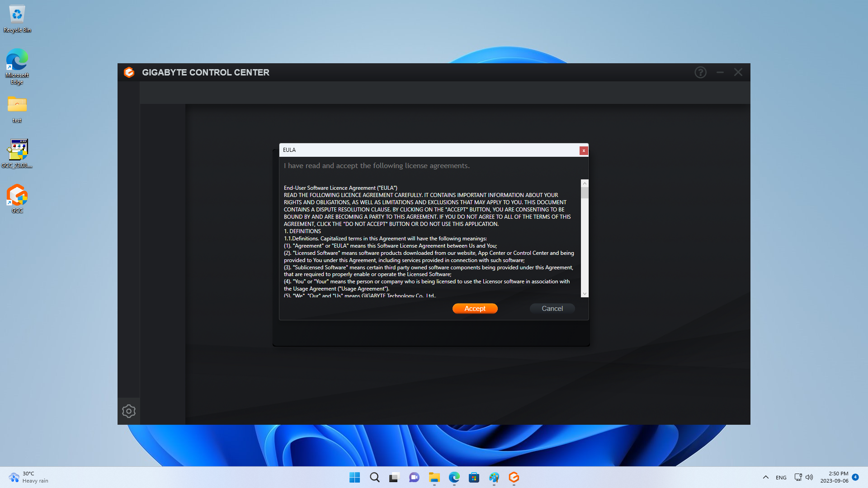Open clock and date 2:50 PM

coord(834,478)
